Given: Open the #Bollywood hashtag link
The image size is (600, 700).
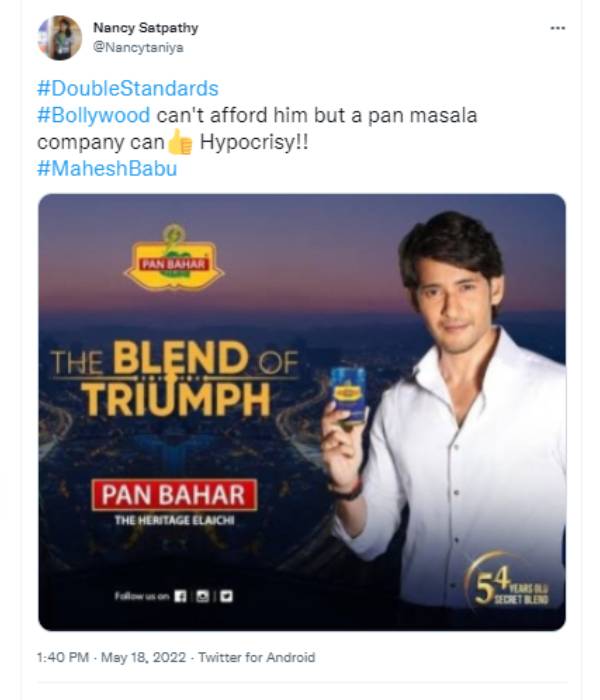Looking at the screenshot, I should (94, 115).
